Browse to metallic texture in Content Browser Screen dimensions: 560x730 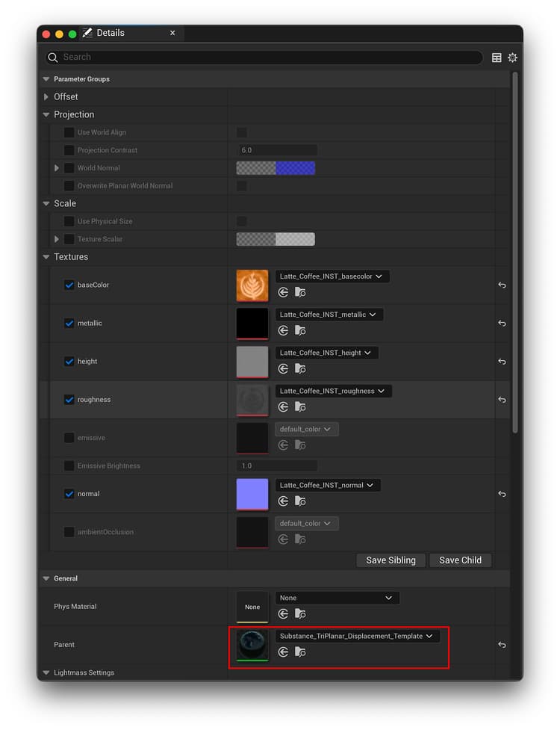point(300,330)
